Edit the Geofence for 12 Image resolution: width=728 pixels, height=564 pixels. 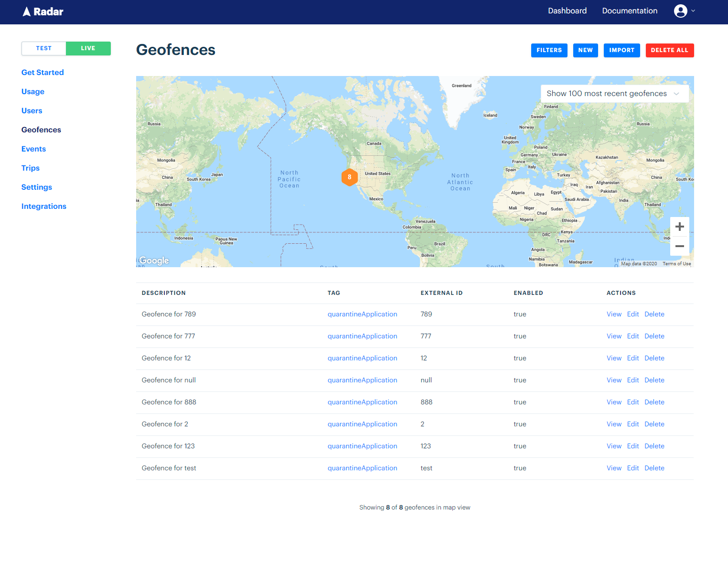click(x=633, y=358)
